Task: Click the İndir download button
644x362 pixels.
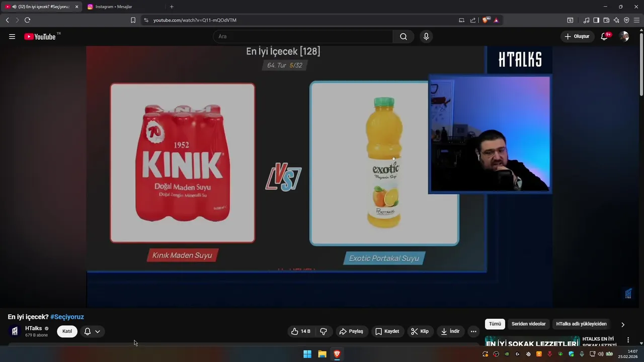Action: click(450, 331)
